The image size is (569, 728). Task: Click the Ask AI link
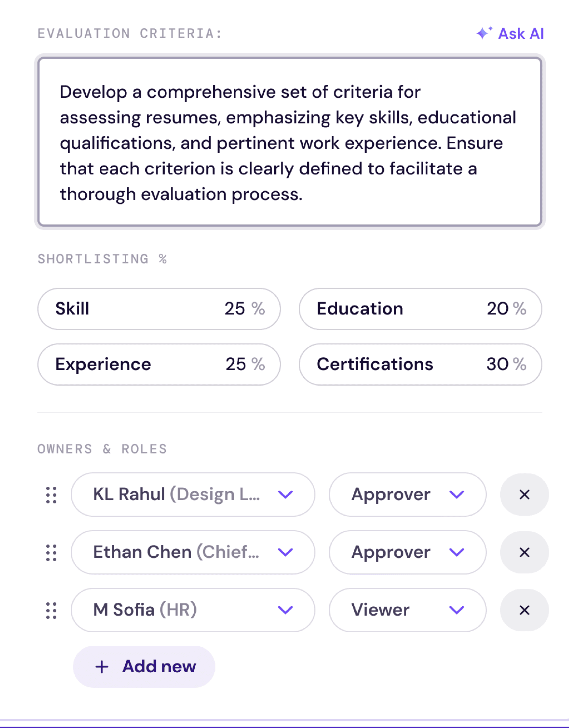pos(521,34)
